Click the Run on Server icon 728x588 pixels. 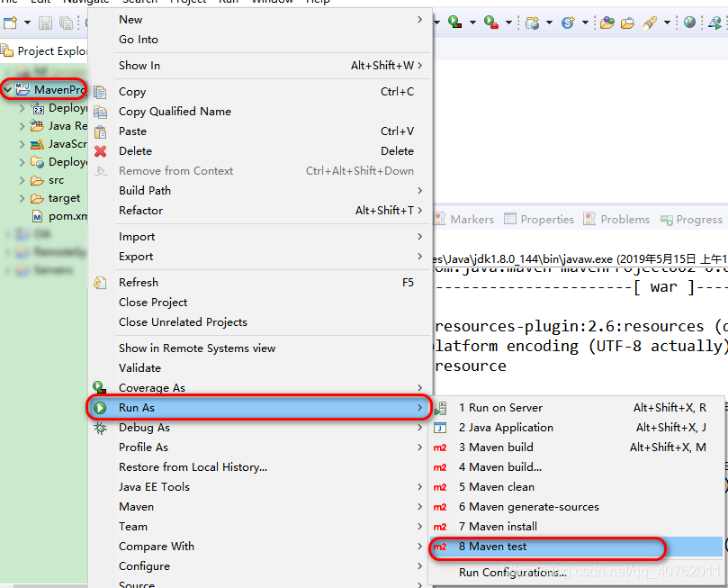(440, 409)
